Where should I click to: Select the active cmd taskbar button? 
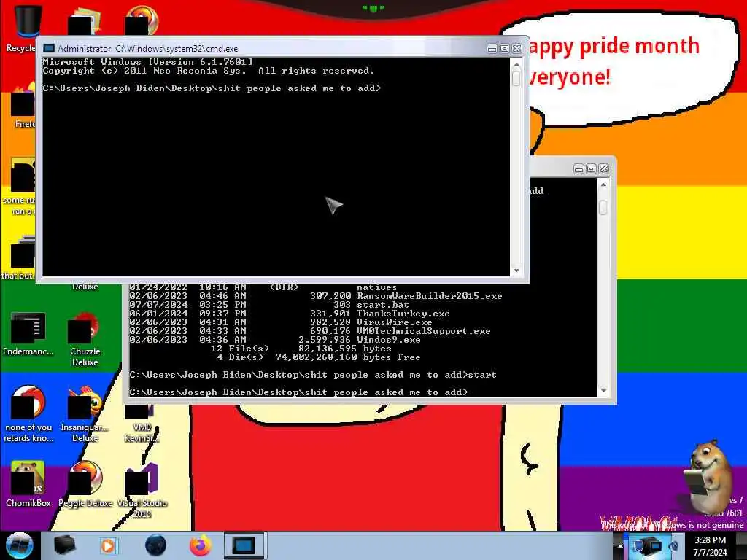pos(244,545)
